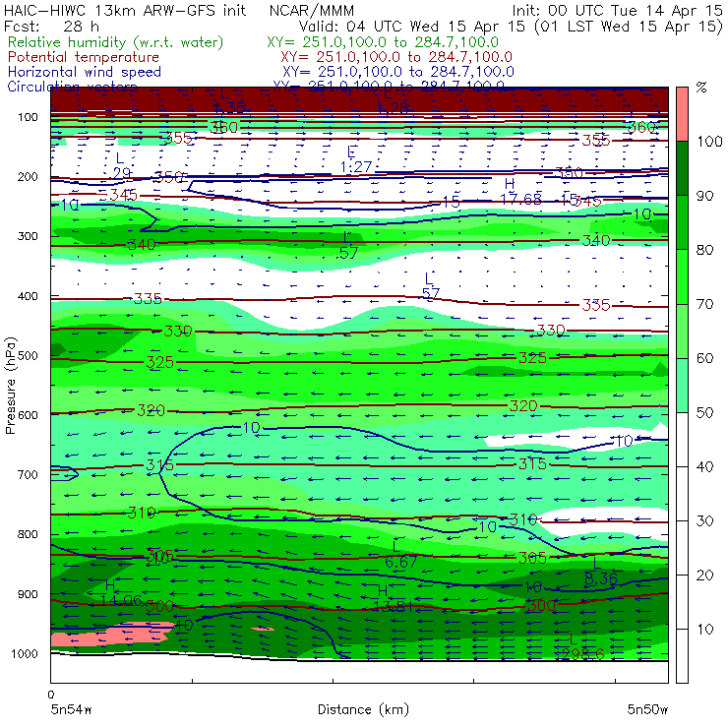The height and width of the screenshot is (728, 728).
Task: Click the green 'XY= 251.0,100.0 to 284.7,100.0' line
Action: [383, 42]
